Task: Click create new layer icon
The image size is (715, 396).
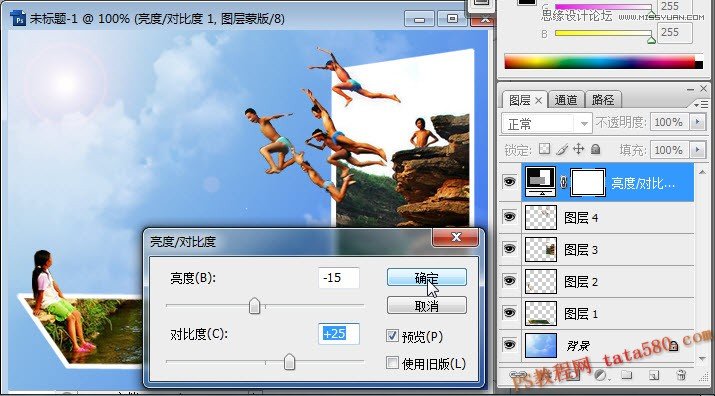Action: coord(654,375)
